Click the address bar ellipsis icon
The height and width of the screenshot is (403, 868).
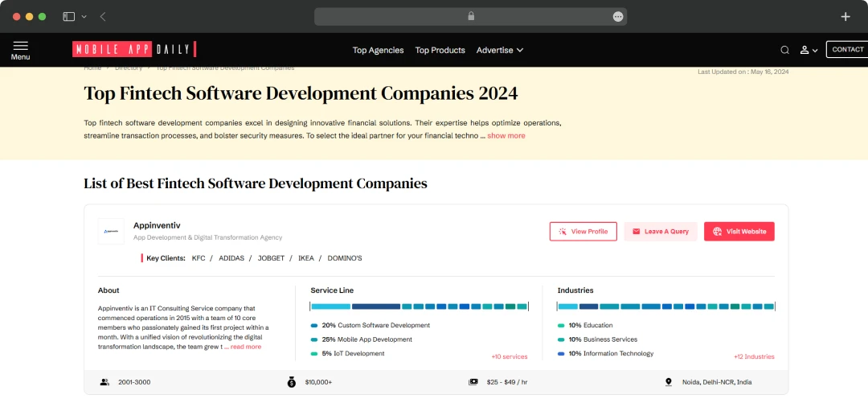coord(618,17)
